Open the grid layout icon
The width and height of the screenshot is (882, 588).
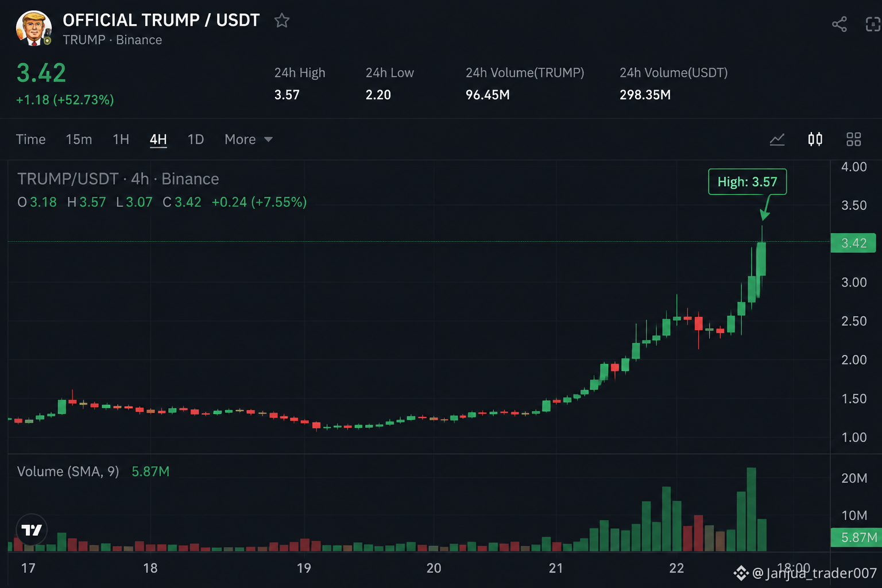854,139
